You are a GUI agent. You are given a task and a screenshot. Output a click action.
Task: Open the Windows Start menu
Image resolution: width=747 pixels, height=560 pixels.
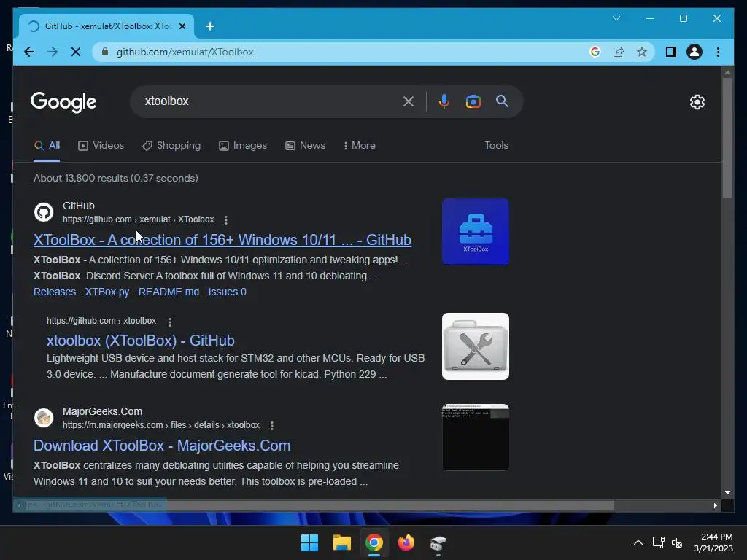[309, 542]
